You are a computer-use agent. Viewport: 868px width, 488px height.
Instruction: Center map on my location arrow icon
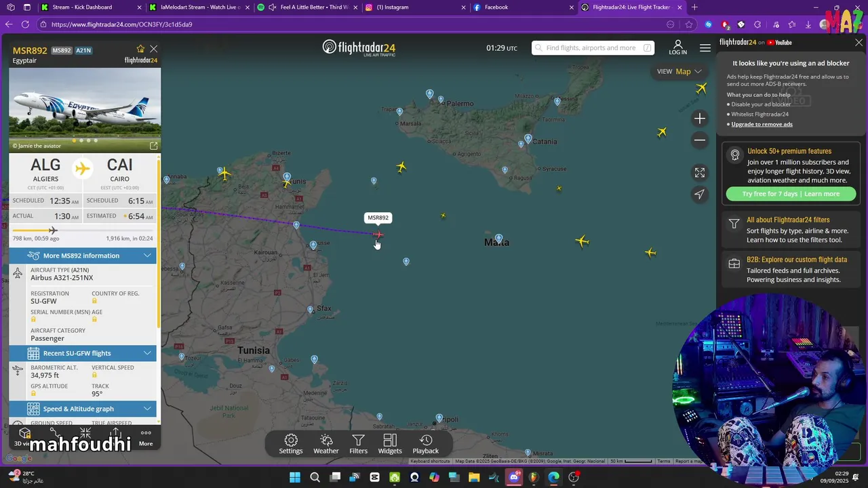pos(700,195)
